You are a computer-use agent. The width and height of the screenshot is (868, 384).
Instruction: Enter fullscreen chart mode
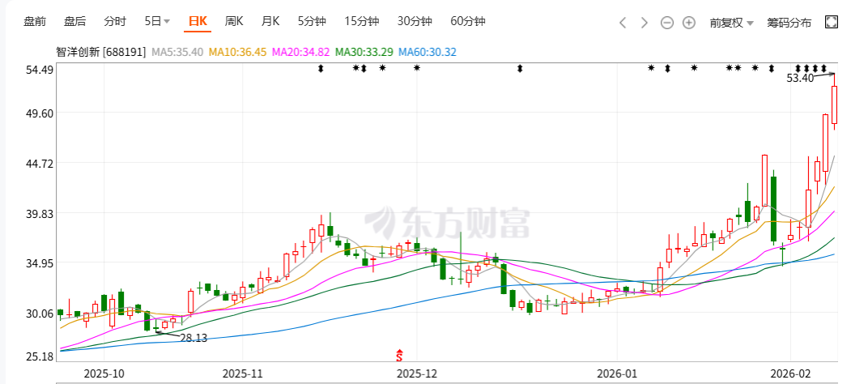[832, 23]
